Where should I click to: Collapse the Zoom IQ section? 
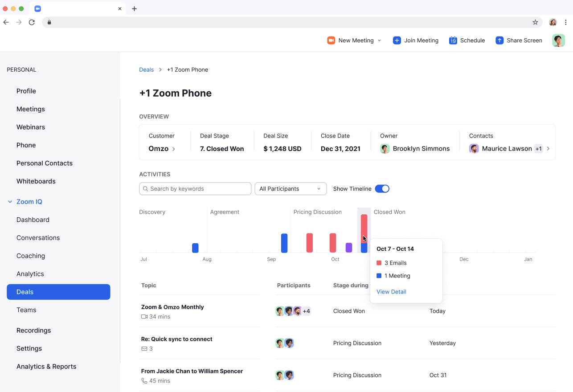(9, 201)
